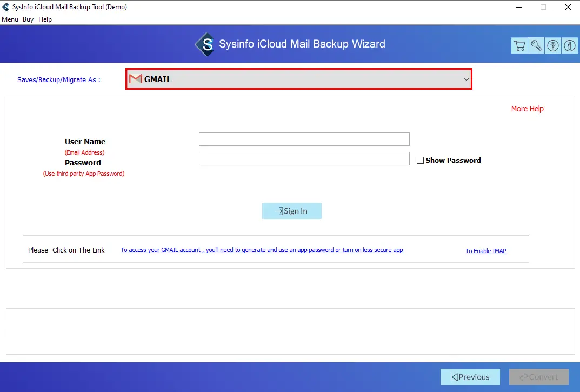Click the 'Saves/Backup/Migrate As :' label

pyautogui.click(x=59, y=79)
